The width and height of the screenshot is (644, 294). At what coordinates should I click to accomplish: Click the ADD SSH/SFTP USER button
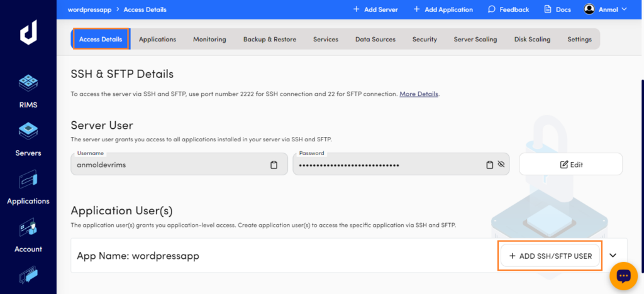click(550, 256)
